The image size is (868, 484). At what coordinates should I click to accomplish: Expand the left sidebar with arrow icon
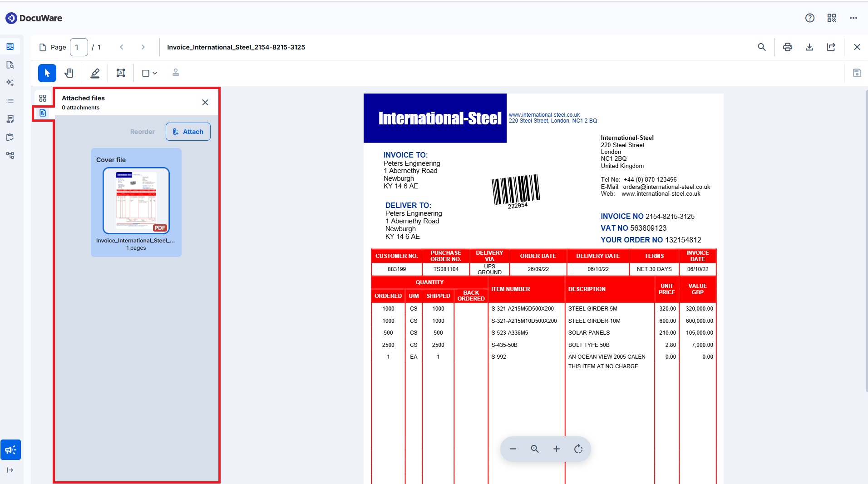click(10, 470)
